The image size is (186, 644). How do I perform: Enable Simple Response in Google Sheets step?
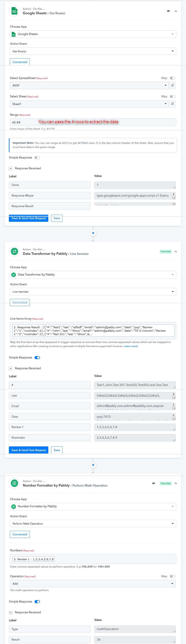(x=37, y=158)
